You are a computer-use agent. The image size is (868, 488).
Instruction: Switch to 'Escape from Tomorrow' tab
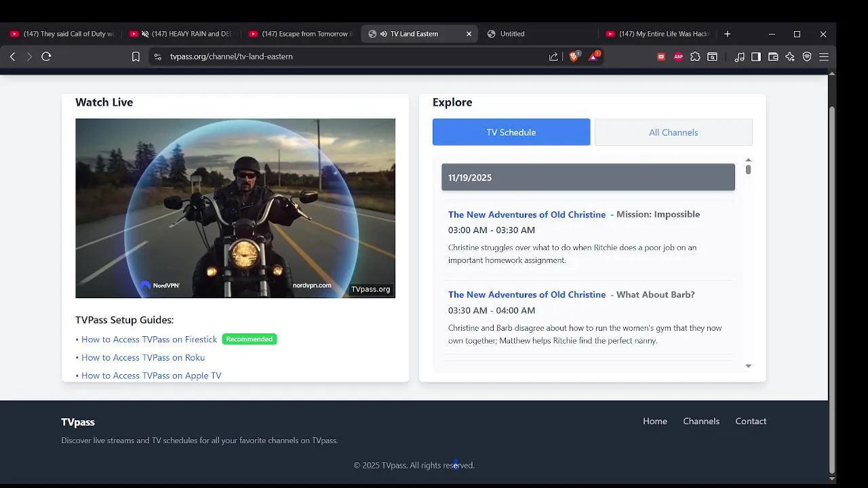coord(301,34)
